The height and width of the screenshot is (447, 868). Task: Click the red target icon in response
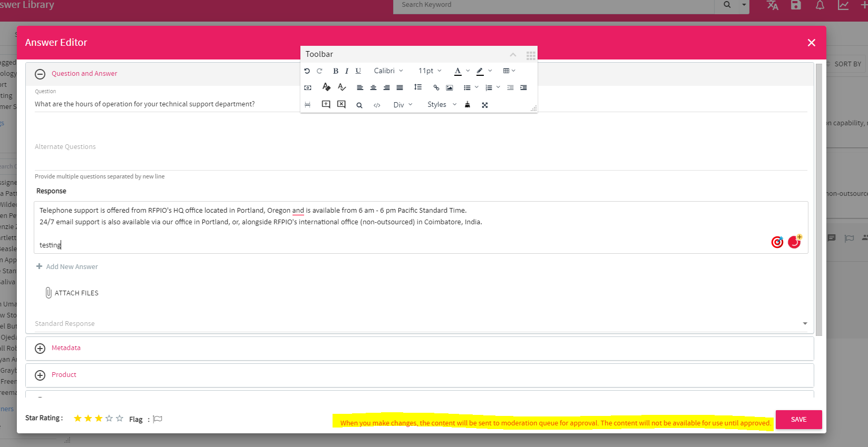coord(777,242)
